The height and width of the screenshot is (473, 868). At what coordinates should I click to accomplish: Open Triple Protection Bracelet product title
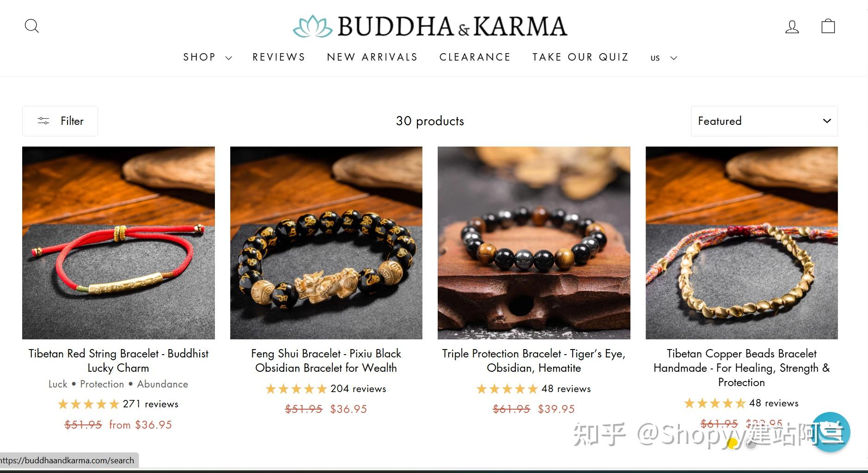coord(534,361)
